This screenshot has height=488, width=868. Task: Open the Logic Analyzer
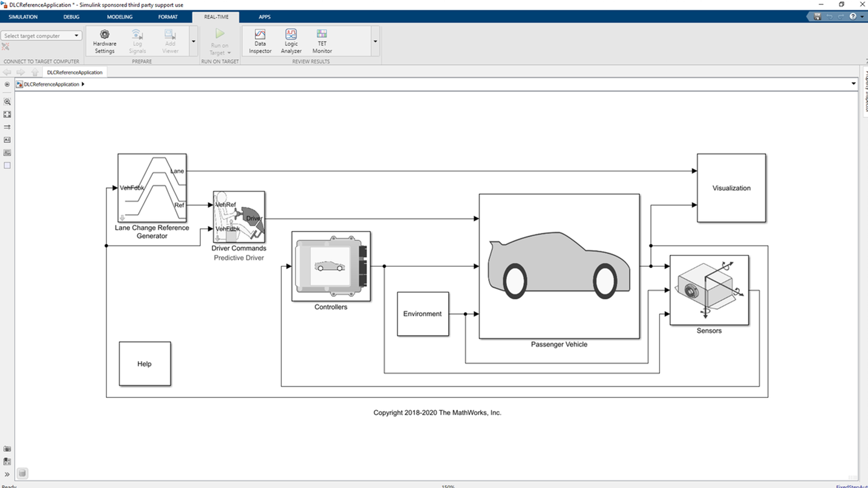click(x=291, y=41)
